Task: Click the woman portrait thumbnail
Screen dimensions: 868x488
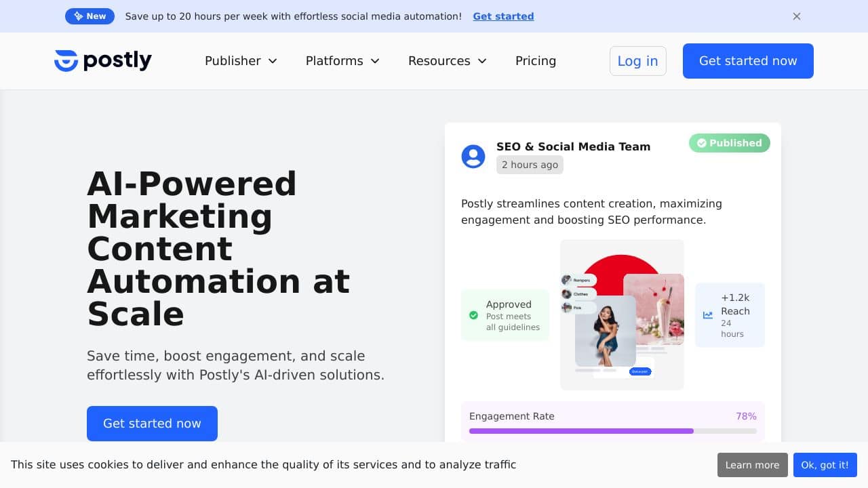Action: (606, 331)
